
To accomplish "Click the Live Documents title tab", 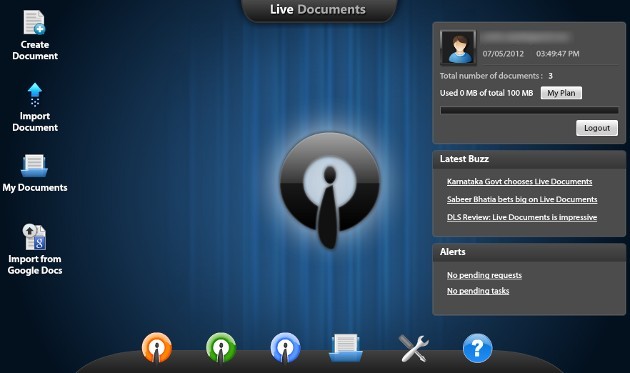I will point(318,10).
